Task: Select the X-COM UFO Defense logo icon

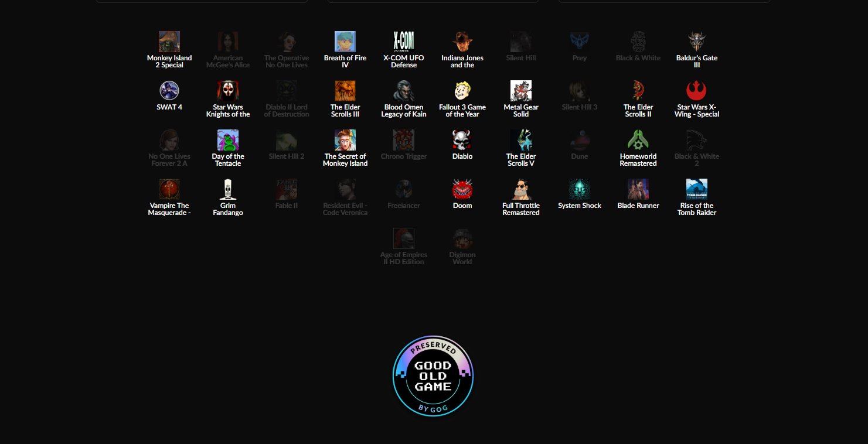Action: coord(404,42)
